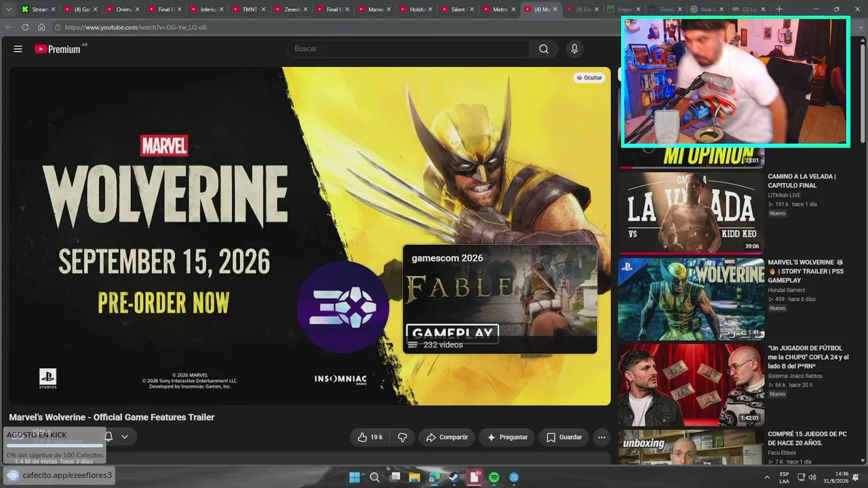Click the browser address bar URL
868x488 pixels.
tap(136, 27)
